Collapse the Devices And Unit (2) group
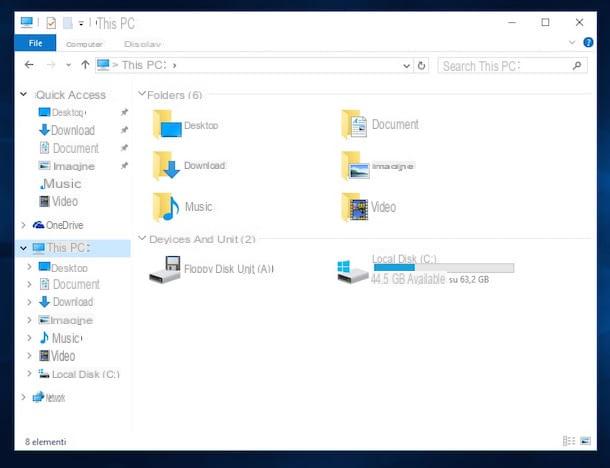Viewport: 610px width, 468px height. click(142, 238)
